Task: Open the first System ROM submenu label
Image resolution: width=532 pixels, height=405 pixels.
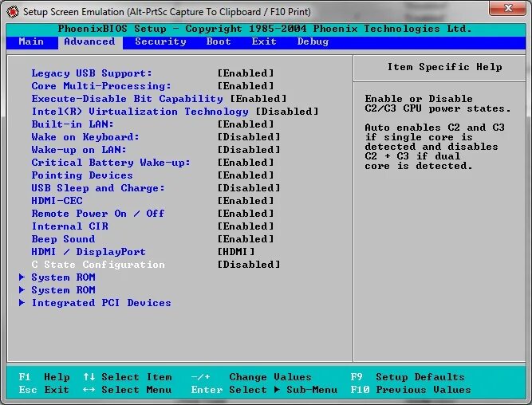Action: (x=64, y=277)
